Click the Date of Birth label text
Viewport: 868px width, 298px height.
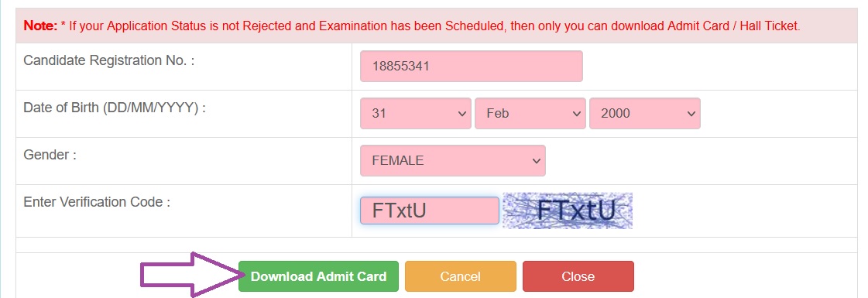point(115,108)
